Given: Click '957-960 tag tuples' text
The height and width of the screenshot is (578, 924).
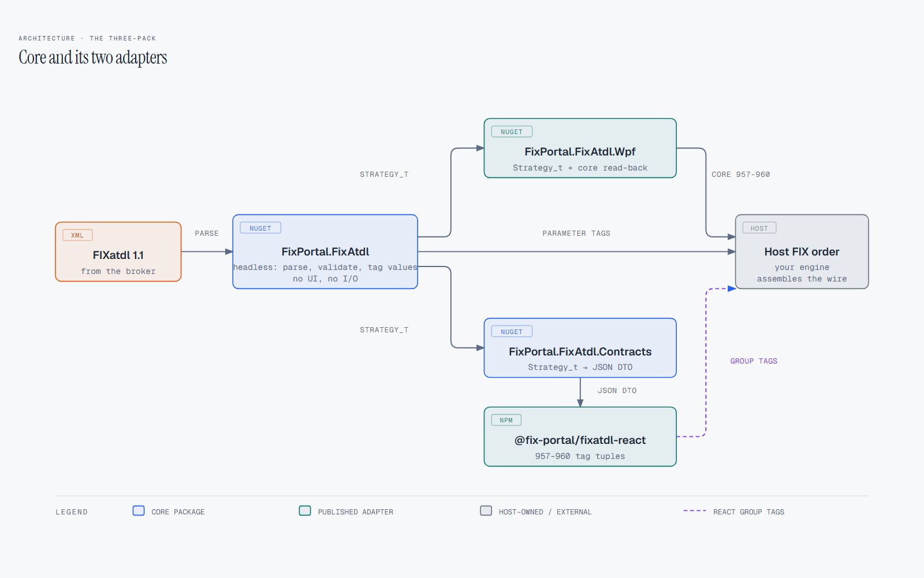Looking at the screenshot, I should 580,457.
